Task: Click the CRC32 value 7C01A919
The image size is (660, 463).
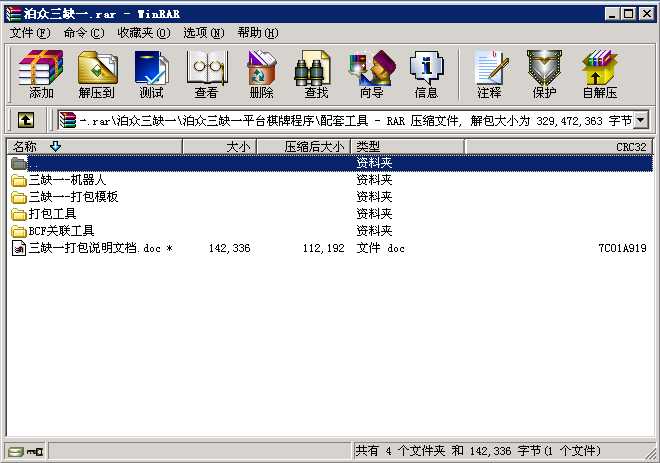Action: pyautogui.click(x=623, y=248)
